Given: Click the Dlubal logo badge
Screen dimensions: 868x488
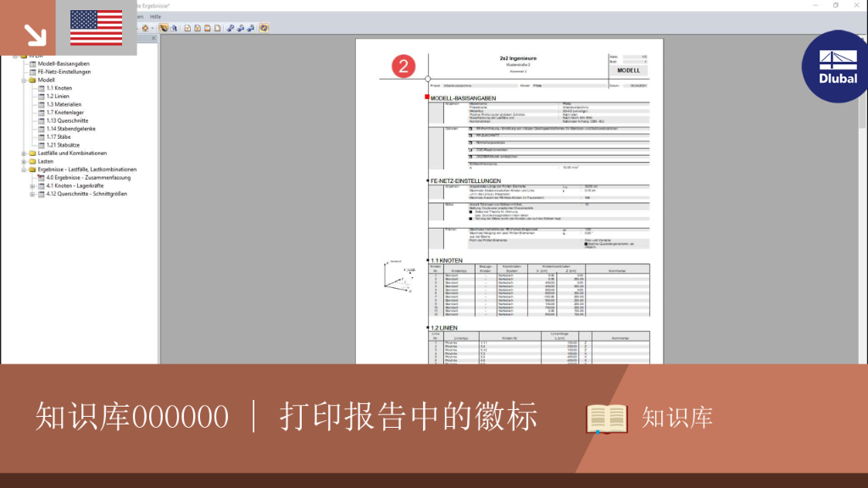Looking at the screenshot, I should (836, 66).
